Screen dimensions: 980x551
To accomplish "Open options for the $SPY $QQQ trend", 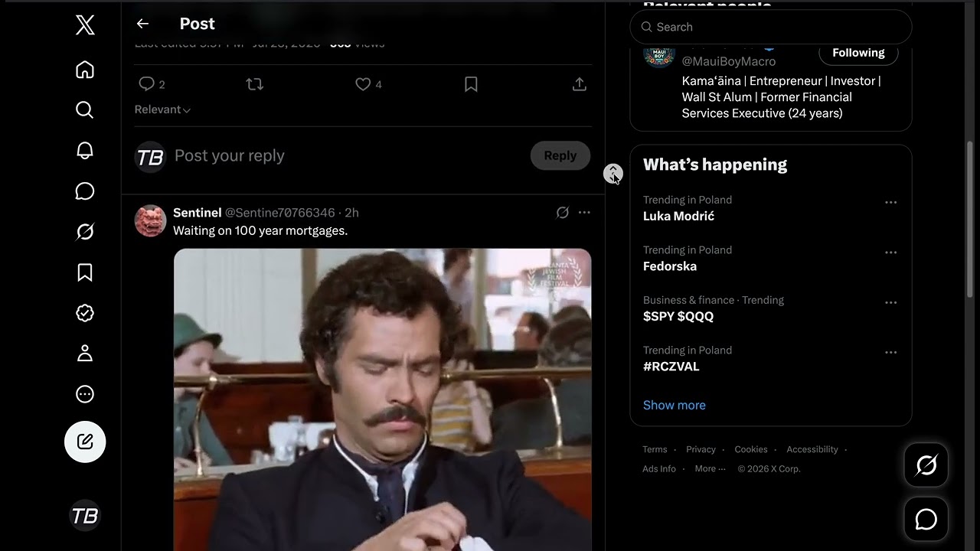I will tap(890, 303).
